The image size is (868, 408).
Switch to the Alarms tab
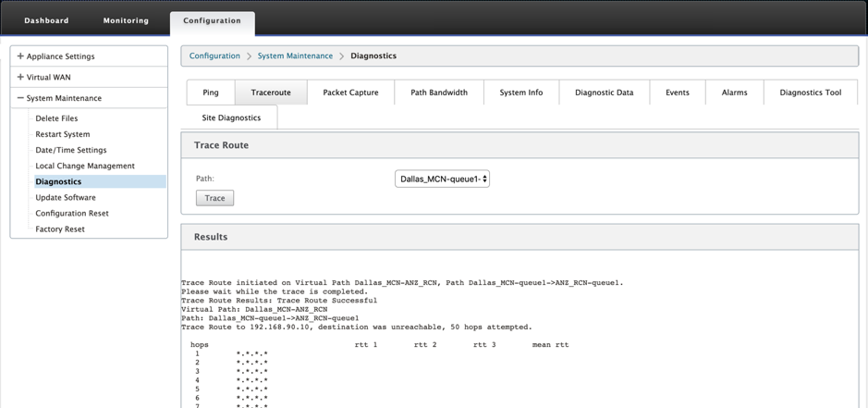[734, 93]
